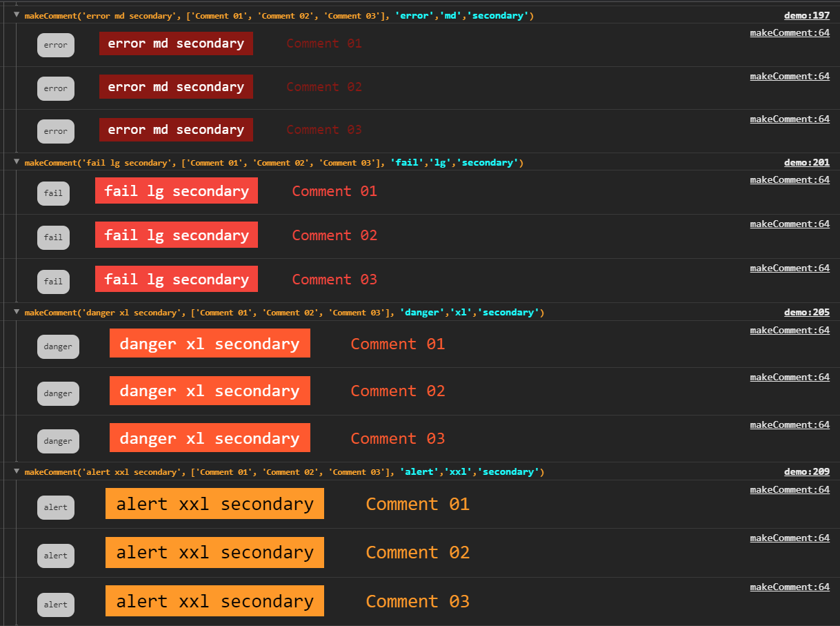Click the grey 'fail' badge beside Comment 03

point(53,282)
